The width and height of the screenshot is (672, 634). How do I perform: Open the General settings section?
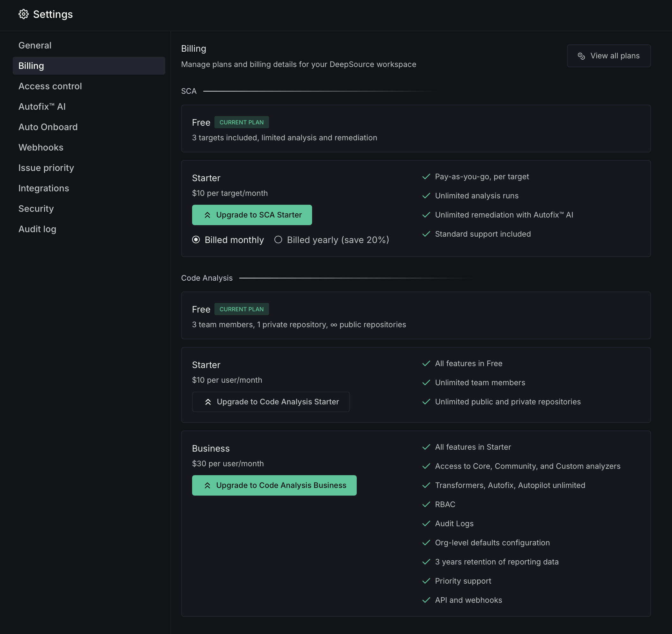35,45
